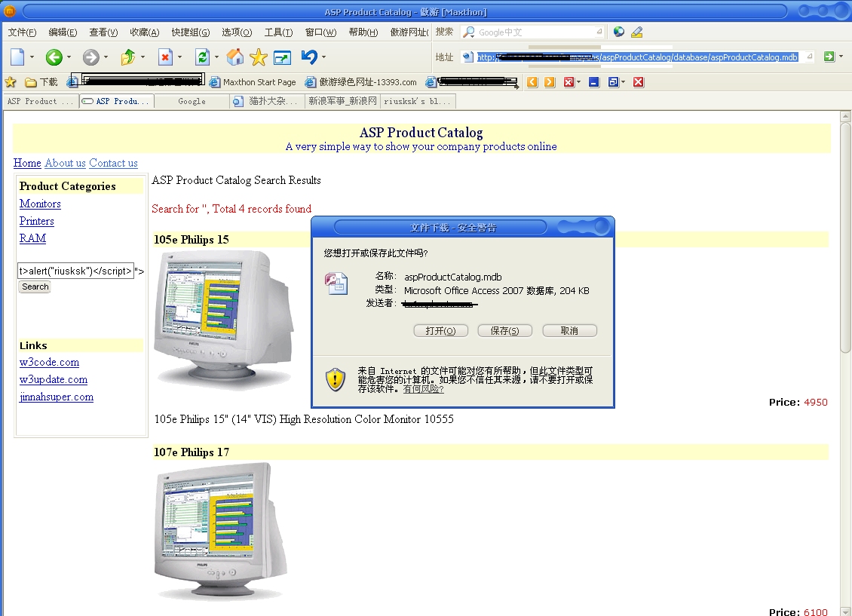Click 取消 button in download dialog
852x616 pixels.
(569, 331)
